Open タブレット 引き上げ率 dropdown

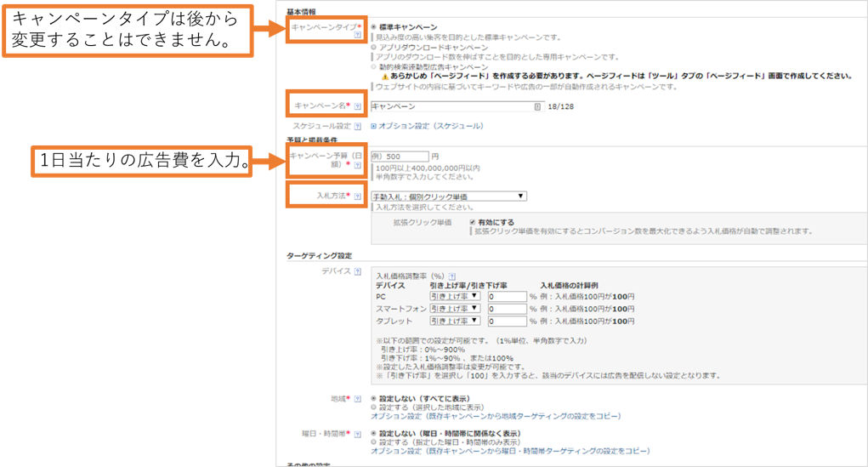coord(455,321)
